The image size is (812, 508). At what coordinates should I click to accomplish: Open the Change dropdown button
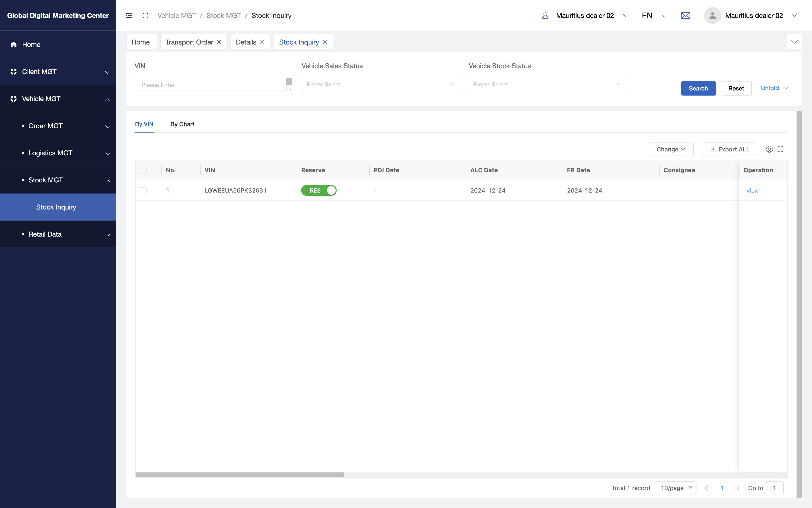coord(671,149)
